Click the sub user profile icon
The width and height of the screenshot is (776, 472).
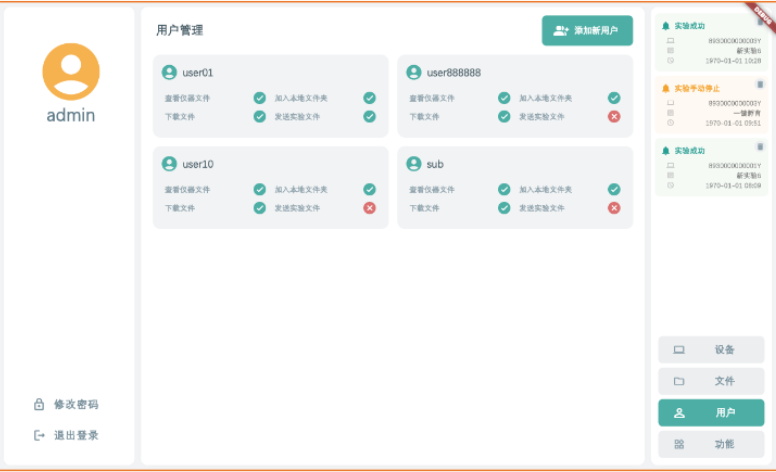coord(413,164)
